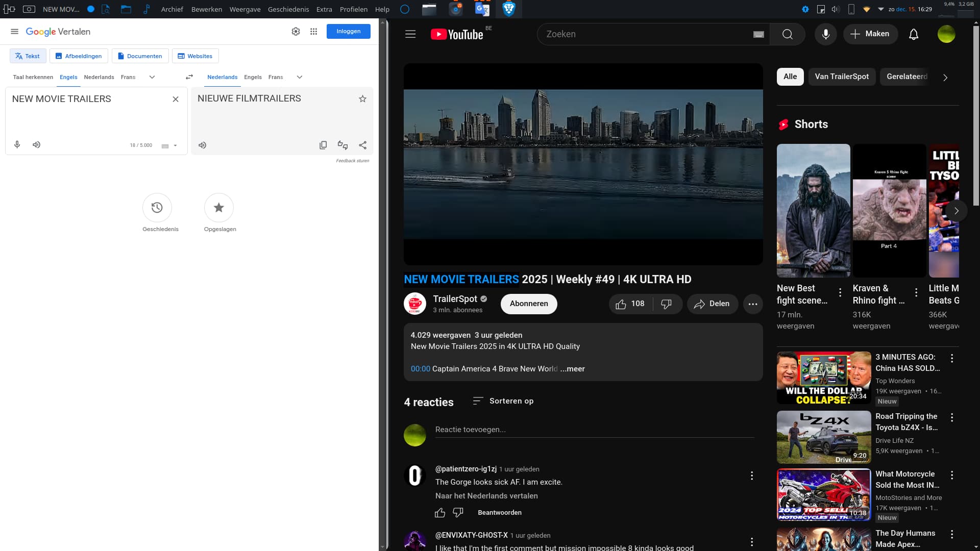980x551 pixels.
Task: Select Van TrailerSpot filter chip
Action: coord(842,77)
